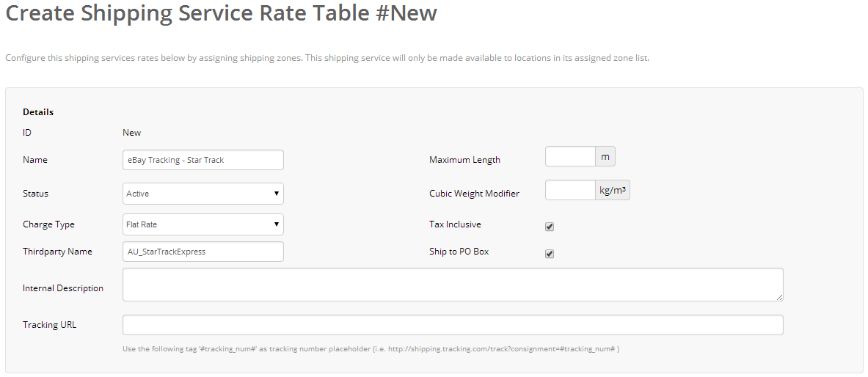
Task: Click the 'Name' label
Action: tap(35, 160)
